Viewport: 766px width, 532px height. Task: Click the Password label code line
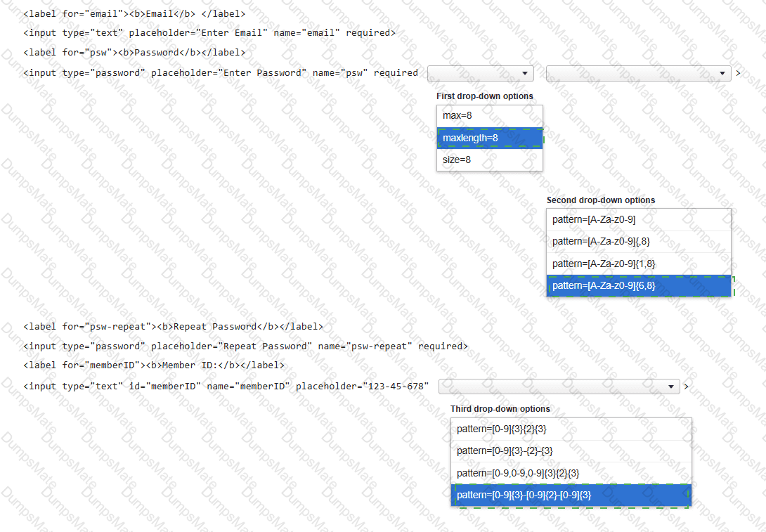coord(134,52)
